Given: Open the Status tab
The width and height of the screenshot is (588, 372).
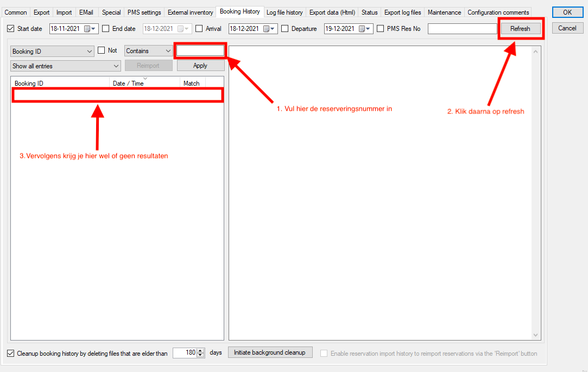Looking at the screenshot, I should pos(370,12).
